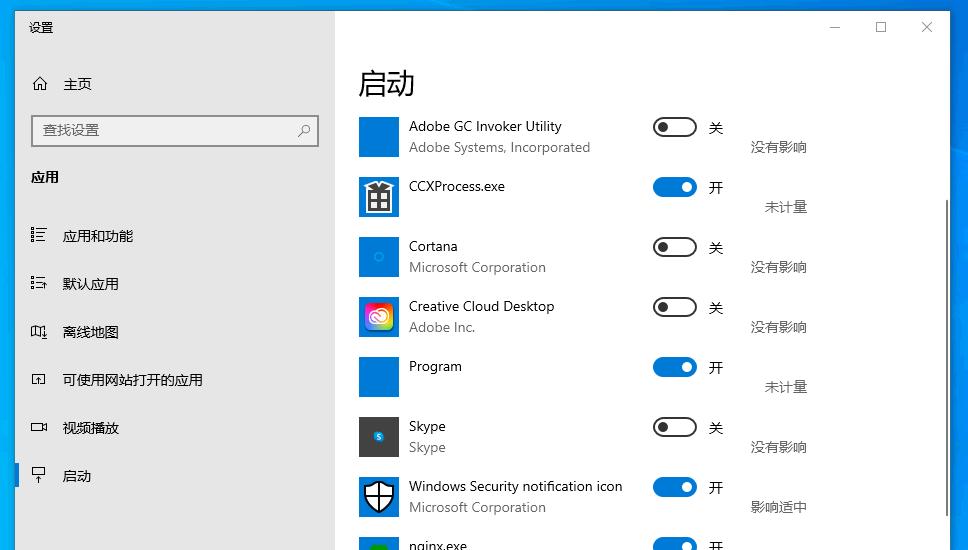Click 没有影响 impact label for Skype
968x550 pixels.
point(778,448)
